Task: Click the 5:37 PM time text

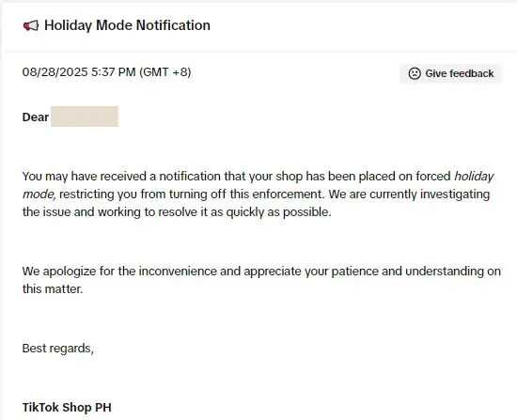Action: pyautogui.click(x=114, y=71)
